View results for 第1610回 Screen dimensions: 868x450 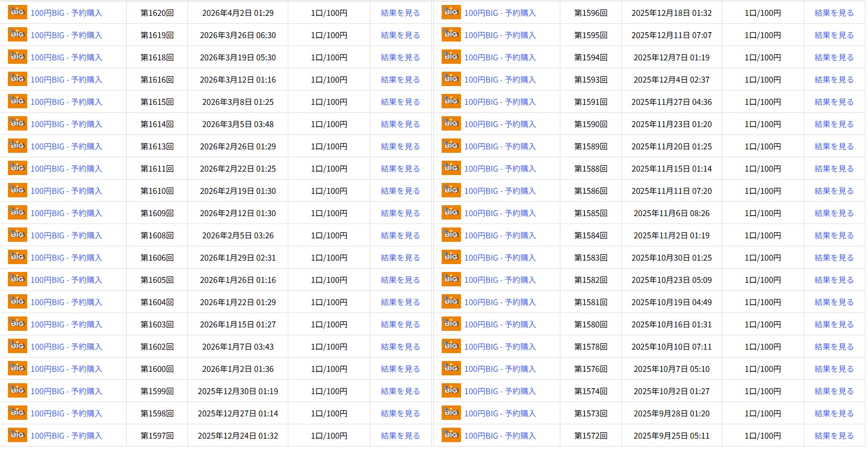coord(400,191)
